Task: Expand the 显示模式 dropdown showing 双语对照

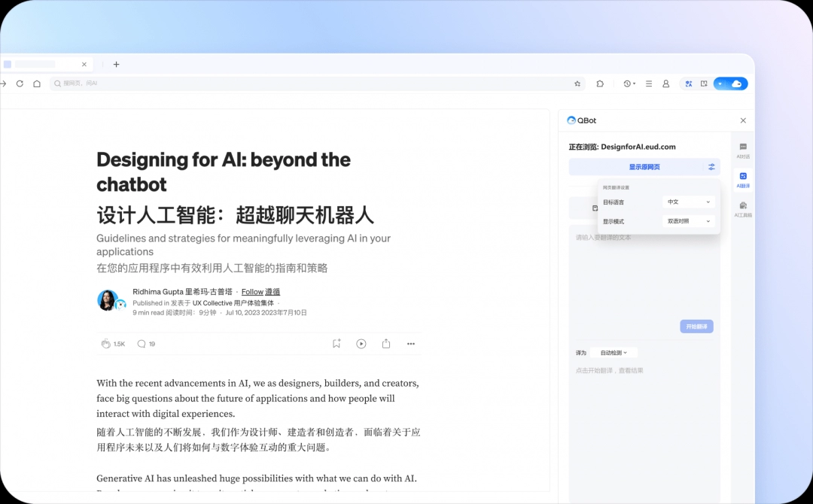Action: click(x=688, y=221)
